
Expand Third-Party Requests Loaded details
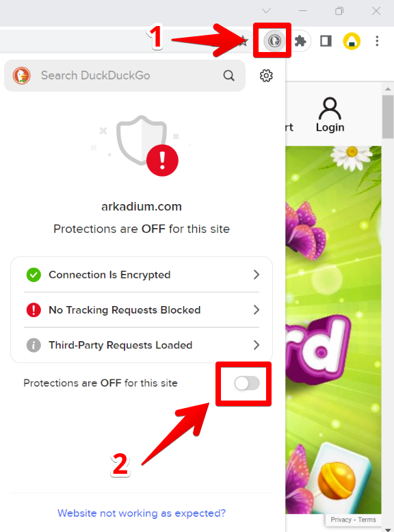coord(142,345)
